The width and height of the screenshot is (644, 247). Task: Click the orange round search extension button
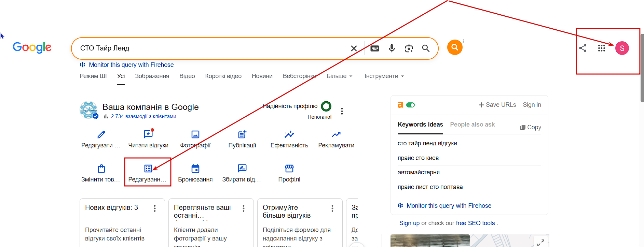[x=455, y=47]
